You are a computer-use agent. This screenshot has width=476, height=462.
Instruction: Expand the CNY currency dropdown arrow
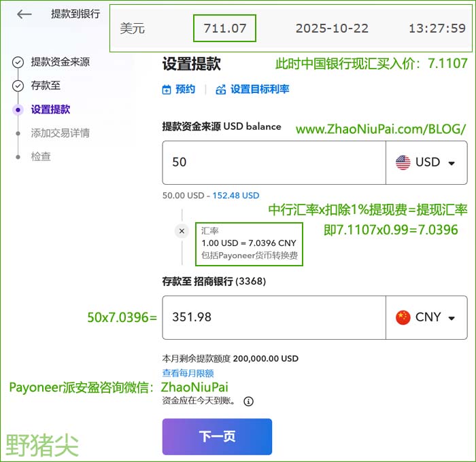(x=452, y=318)
